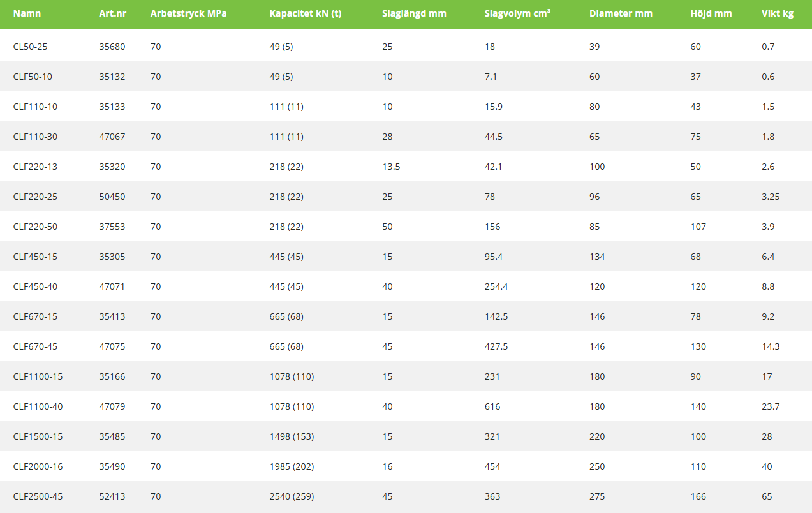Click the Höjd mm column header
The height and width of the screenshot is (513, 812).
coord(711,13)
